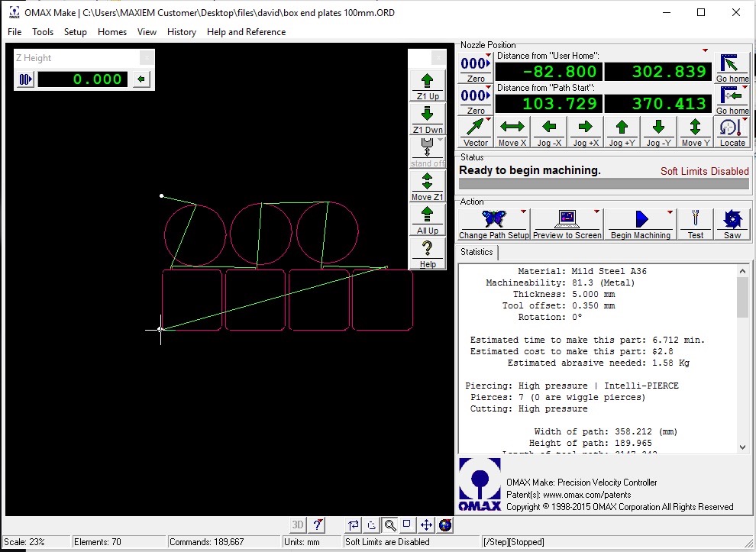Click 'Units: mm' in the status bar
756x552 pixels.
click(x=302, y=542)
